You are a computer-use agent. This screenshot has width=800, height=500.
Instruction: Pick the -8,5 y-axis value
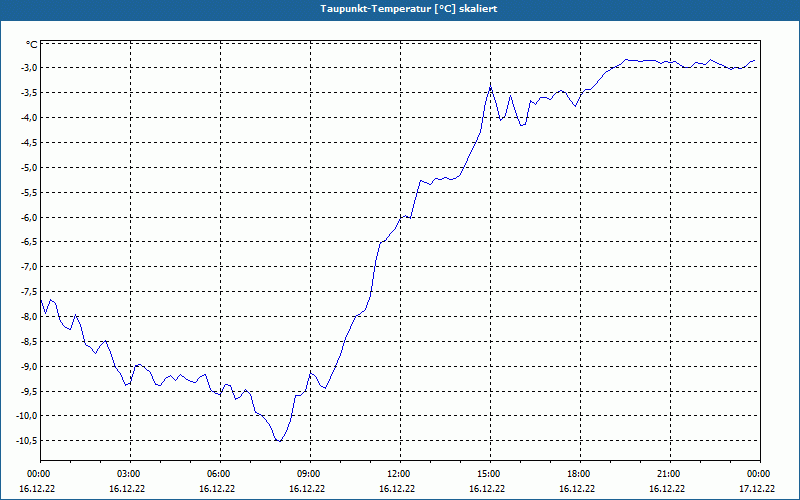(29, 342)
